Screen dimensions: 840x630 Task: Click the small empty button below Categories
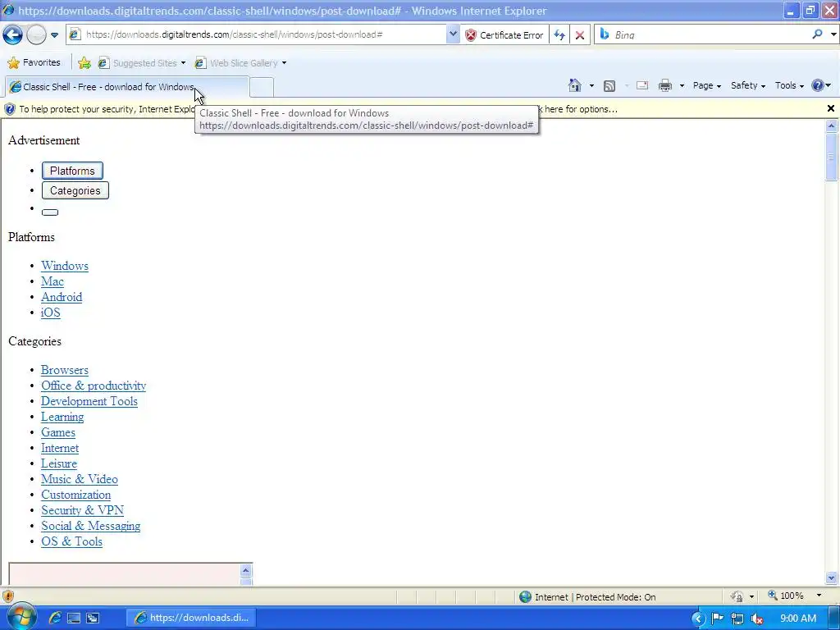(50, 212)
